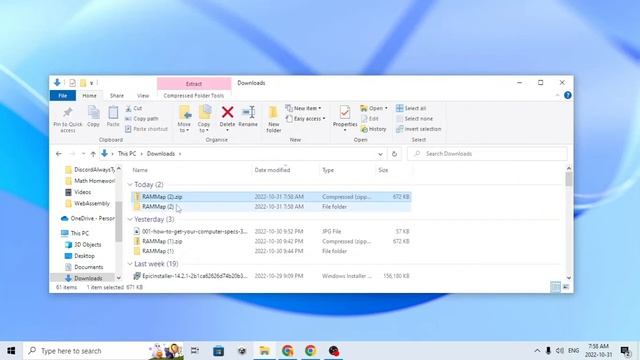Select the 001-how-to-get-your-computer-specs JPG file
Screen dimensions: 640x360
coord(271,231)
